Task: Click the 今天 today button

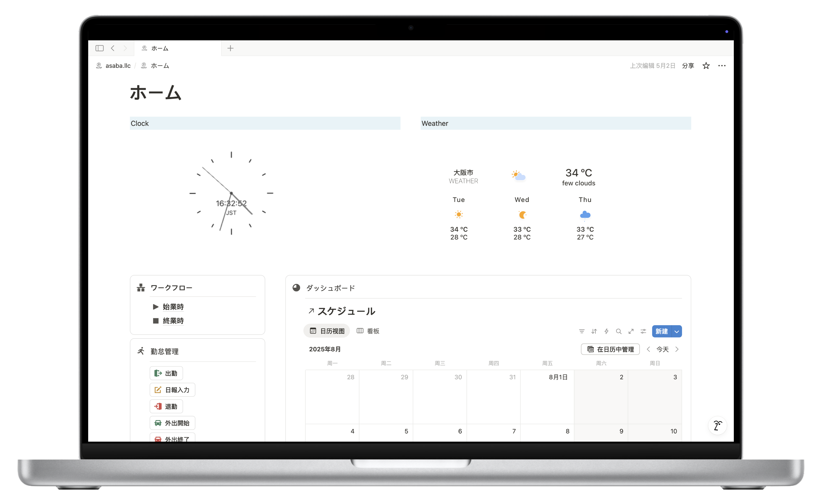Action: [662, 349]
